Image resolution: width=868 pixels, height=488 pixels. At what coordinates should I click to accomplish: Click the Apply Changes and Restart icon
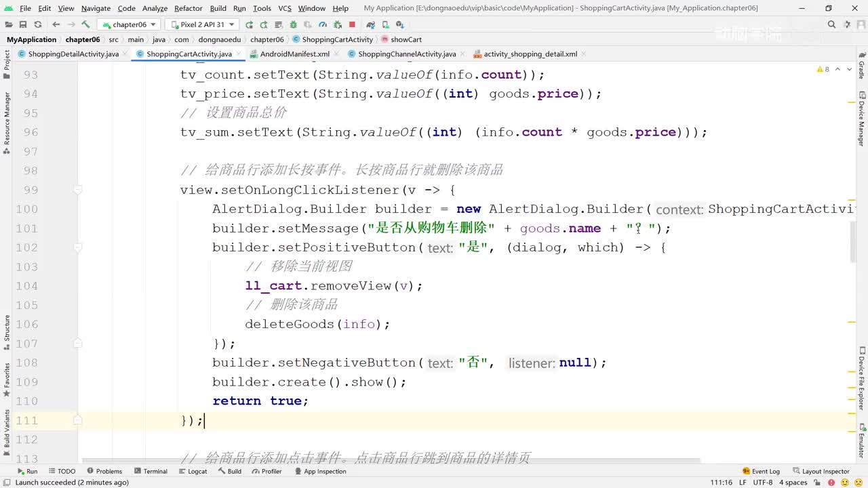(x=263, y=24)
